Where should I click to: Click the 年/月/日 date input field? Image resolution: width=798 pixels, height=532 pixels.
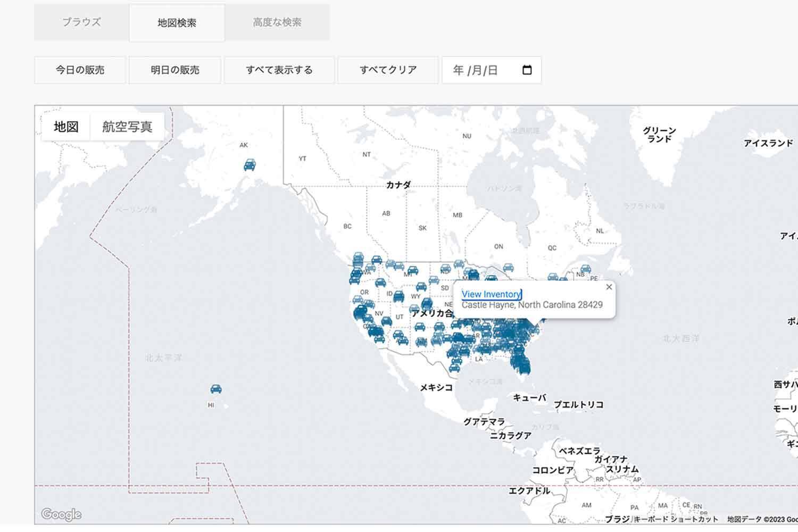tap(492, 70)
